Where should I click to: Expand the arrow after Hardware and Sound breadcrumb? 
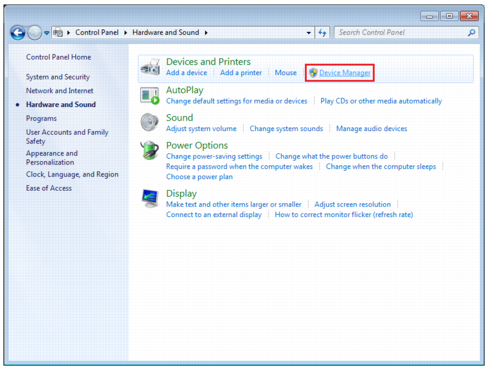206,33
